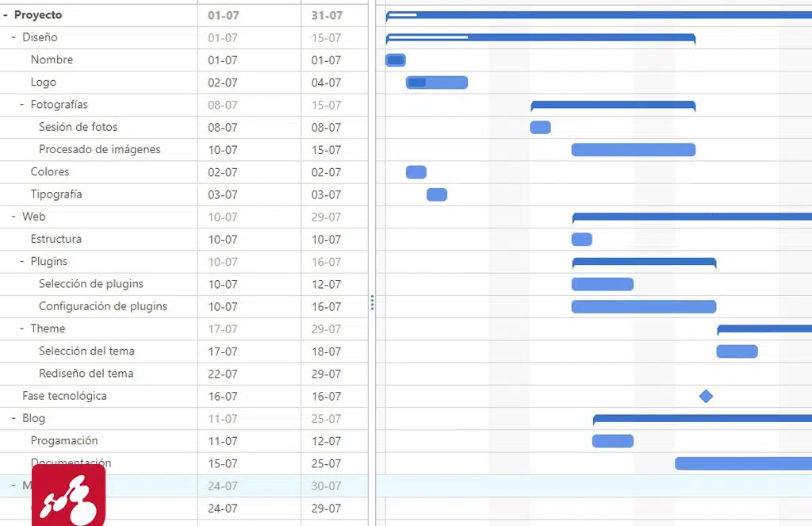Collapse the Theme subgroup
This screenshot has height=526, width=812.
22,328
